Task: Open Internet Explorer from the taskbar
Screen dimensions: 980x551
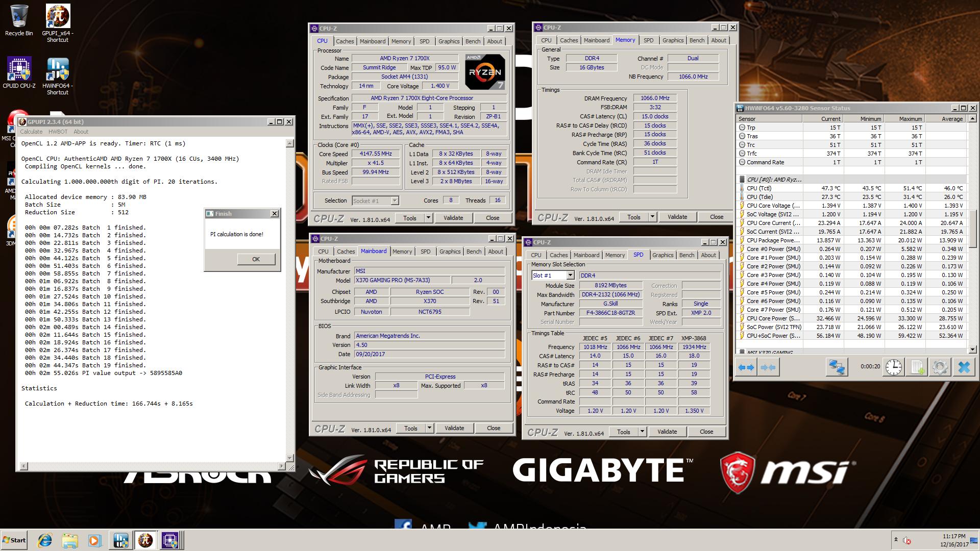Action: click(45, 540)
